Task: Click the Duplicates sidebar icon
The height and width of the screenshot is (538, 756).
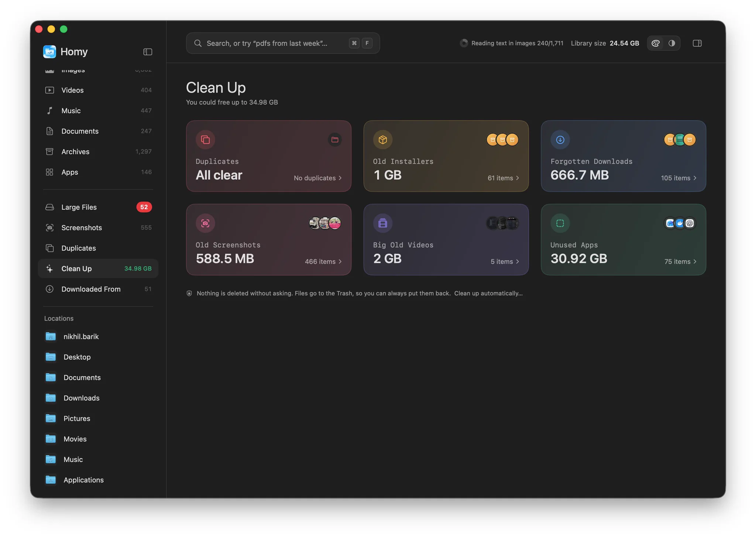Action: tap(49, 248)
